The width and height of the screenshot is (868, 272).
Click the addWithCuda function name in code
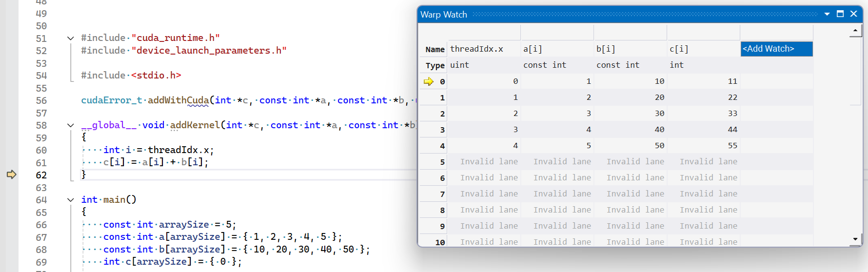[178, 100]
